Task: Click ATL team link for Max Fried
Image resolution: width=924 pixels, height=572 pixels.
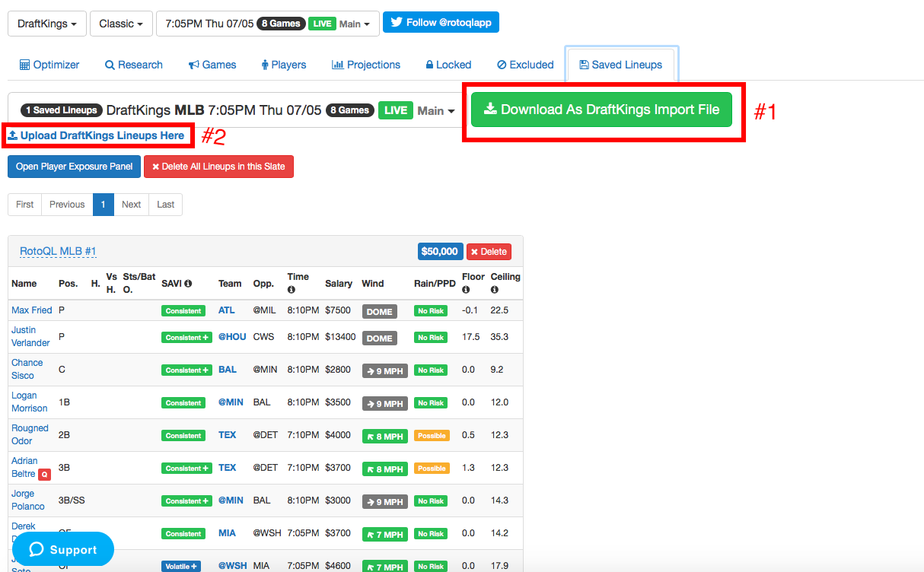Action: tap(227, 310)
